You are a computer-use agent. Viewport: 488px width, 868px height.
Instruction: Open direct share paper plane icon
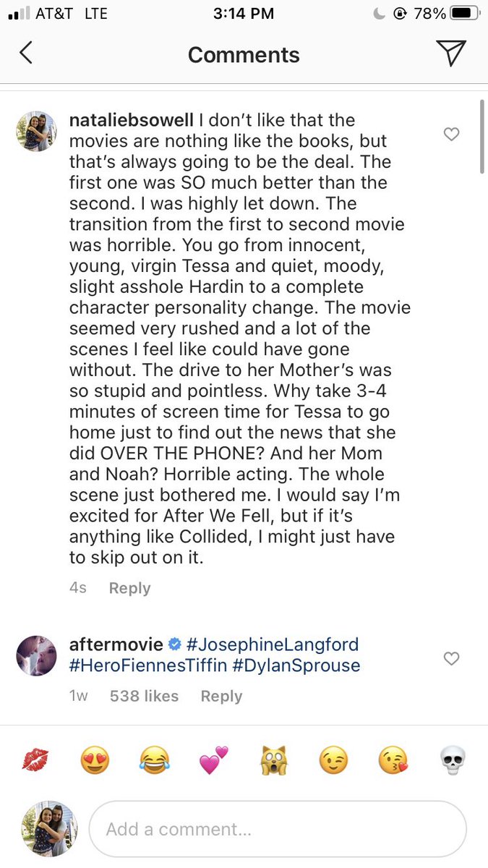click(450, 54)
